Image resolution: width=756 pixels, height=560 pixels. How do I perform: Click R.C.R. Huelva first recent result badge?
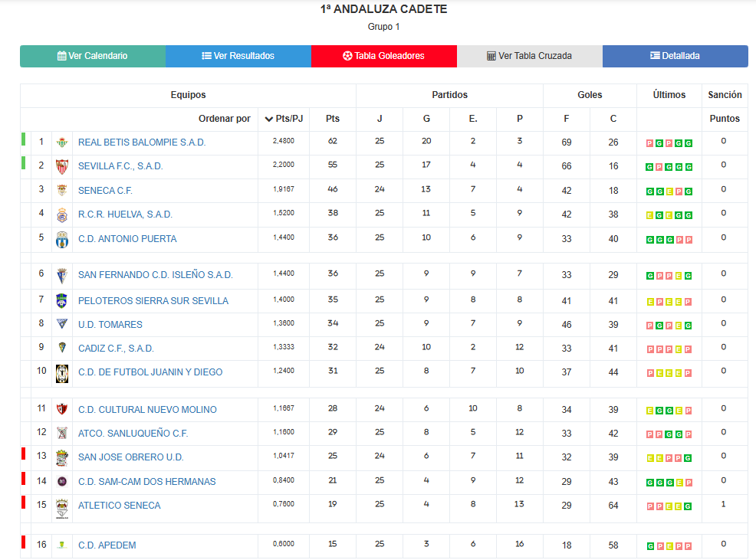(x=650, y=215)
